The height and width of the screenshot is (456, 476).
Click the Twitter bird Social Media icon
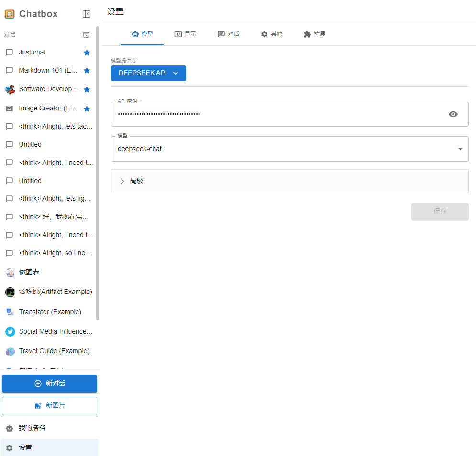coord(10,332)
